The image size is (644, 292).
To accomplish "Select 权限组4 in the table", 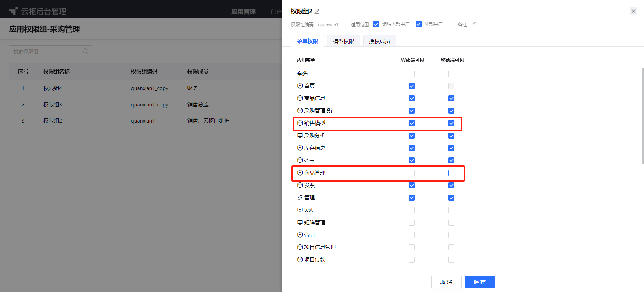I will point(53,88).
